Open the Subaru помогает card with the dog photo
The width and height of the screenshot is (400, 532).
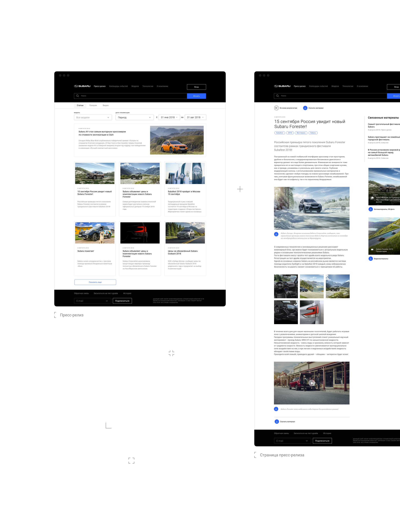95,249
